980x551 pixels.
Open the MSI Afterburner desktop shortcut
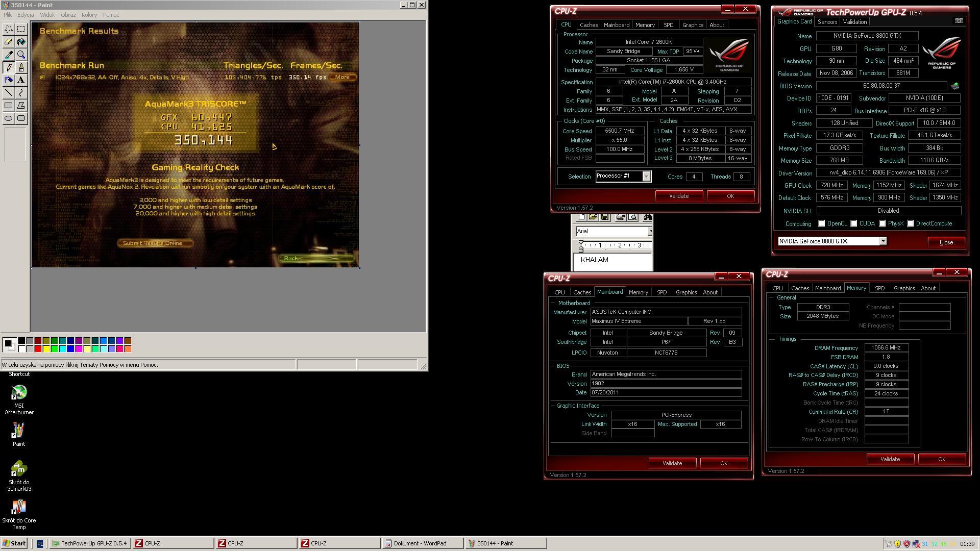tap(19, 400)
